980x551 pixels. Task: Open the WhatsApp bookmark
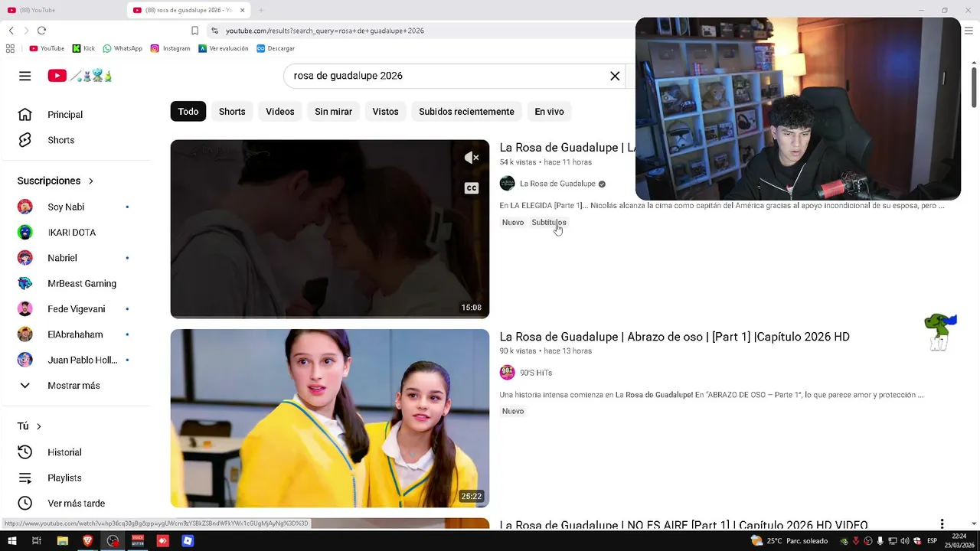pos(122,48)
